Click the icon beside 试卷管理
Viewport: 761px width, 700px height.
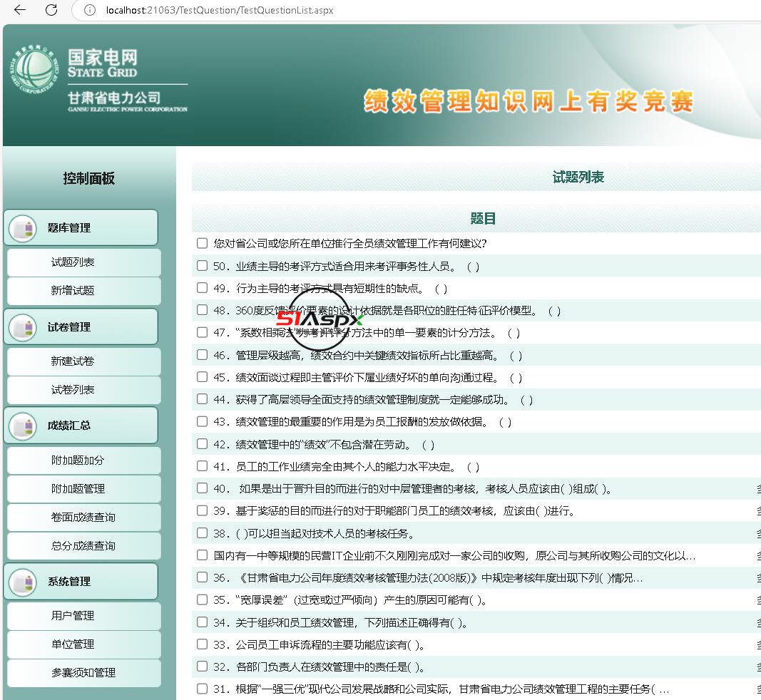pos(23,327)
